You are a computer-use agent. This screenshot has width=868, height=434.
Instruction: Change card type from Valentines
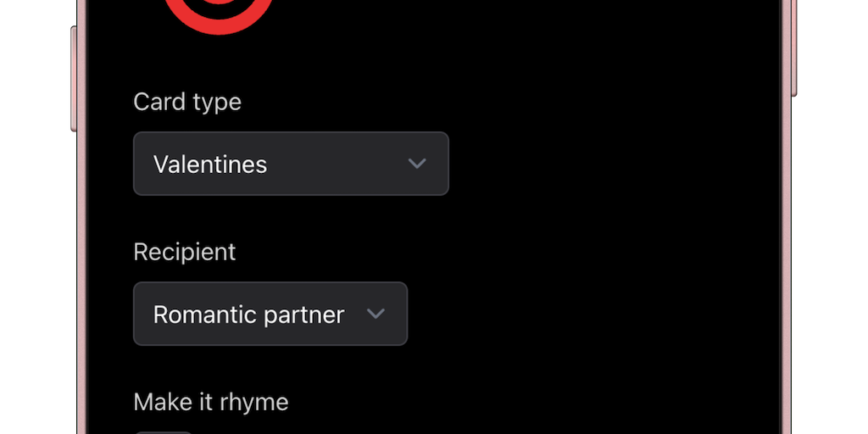coord(291,164)
